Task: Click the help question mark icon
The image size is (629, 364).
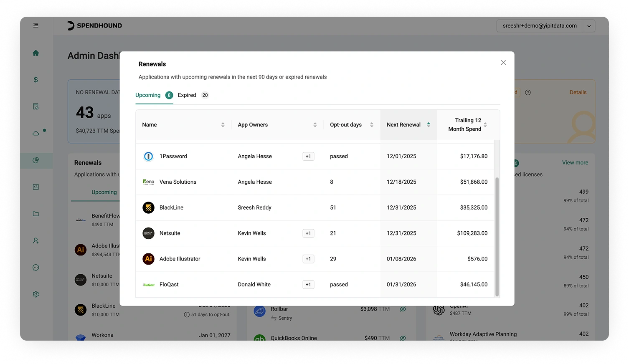Action: click(x=528, y=92)
